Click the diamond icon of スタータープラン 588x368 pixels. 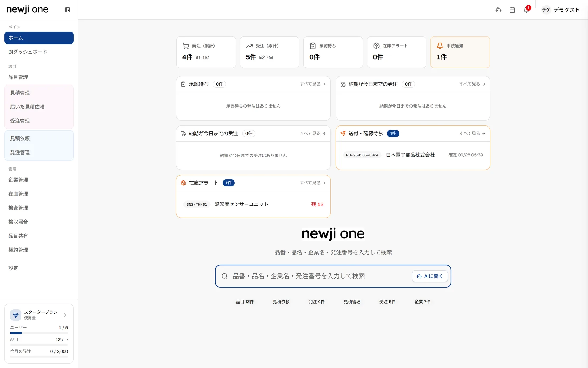[16, 315]
